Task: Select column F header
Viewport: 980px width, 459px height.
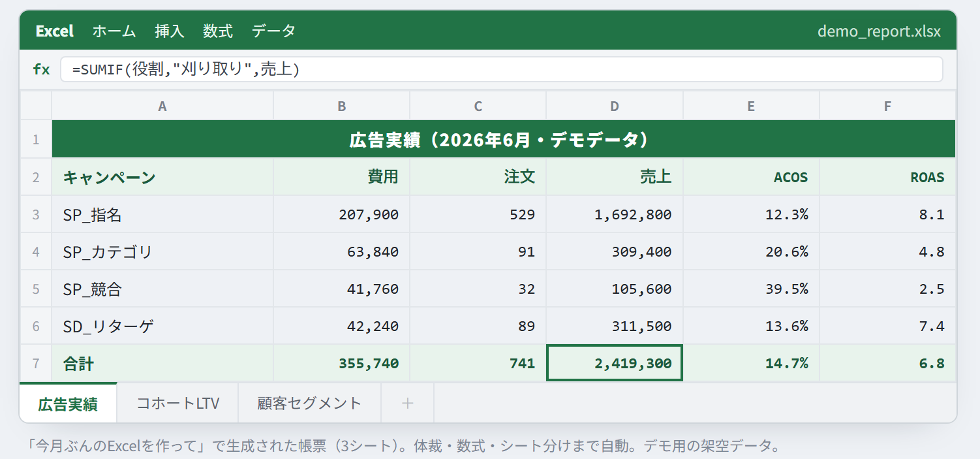Action: [887, 106]
